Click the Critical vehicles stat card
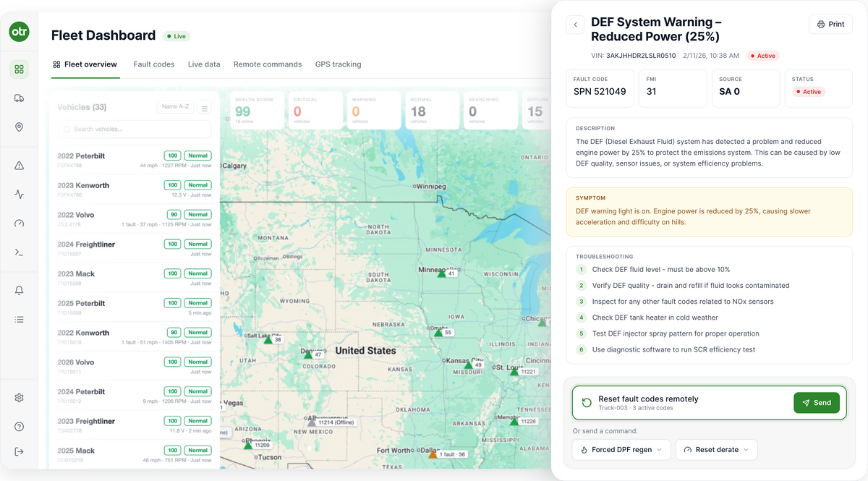This screenshot has width=868, height=481. [315, 111]
